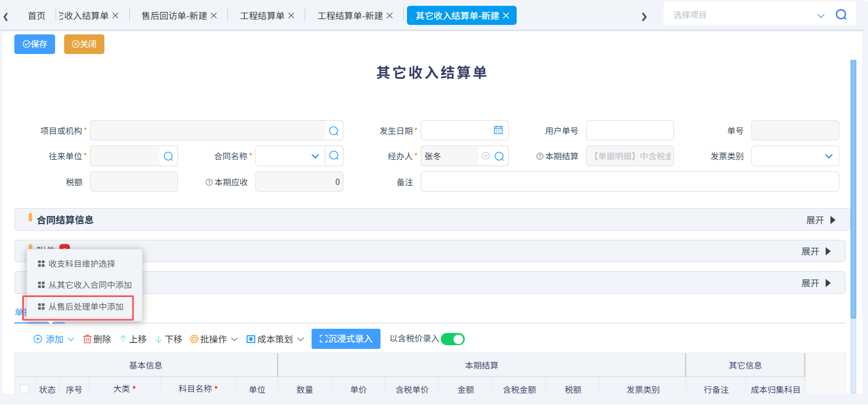868x405 pixels.
Task: Select 从售后处理单中添加 menu item
Action: tap(81, 307)
